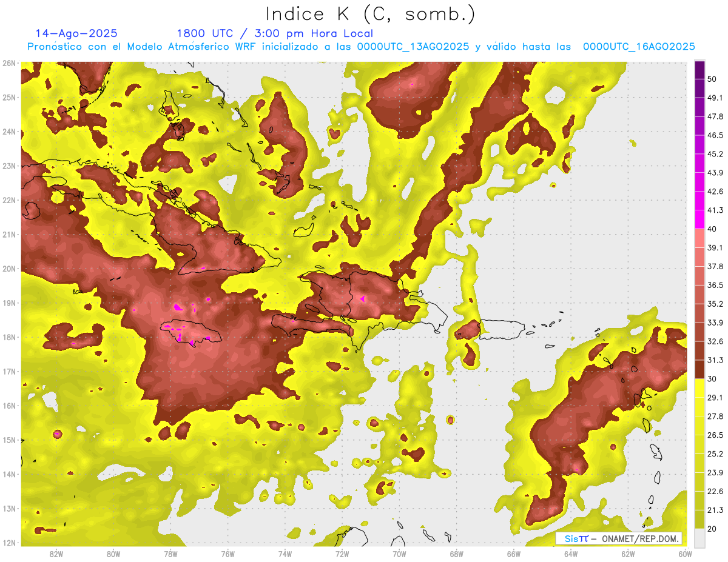Image resolution: width=728 pixels, height=562 pixels.
Task: Pick the bright yellow band between 29.1 and 30
Action: (699, 388)
